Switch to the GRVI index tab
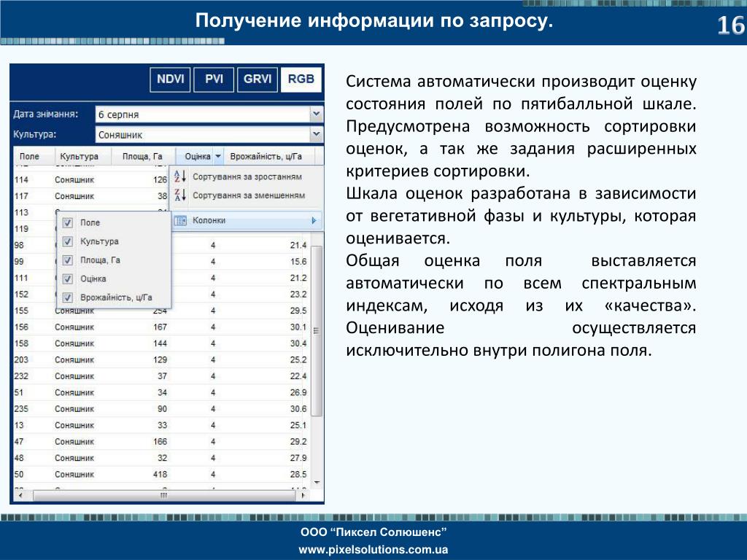Viewport: 747px width, 560px height. 258,79
